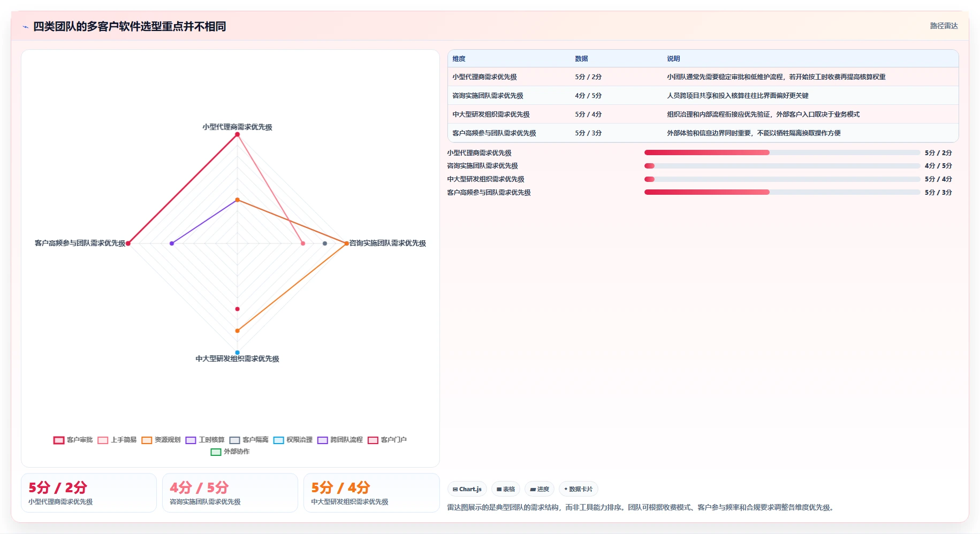Click the table note starting 人员跨项目共享

coord(738,96)
